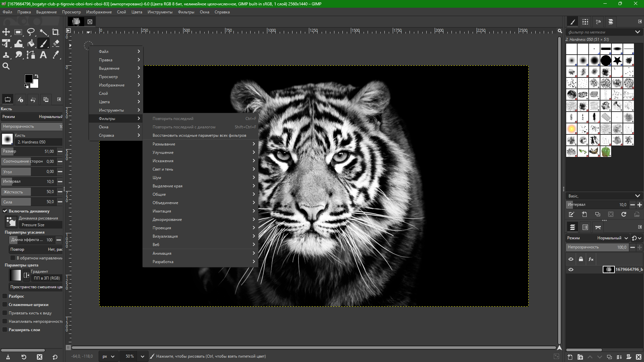
Task: Select the Crop tool
Action: tap(56, 32)
